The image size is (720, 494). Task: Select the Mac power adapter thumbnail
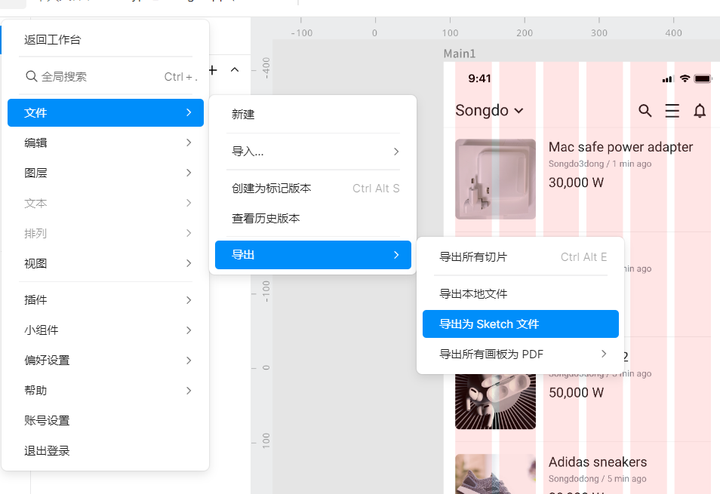(x=495, y=179)
